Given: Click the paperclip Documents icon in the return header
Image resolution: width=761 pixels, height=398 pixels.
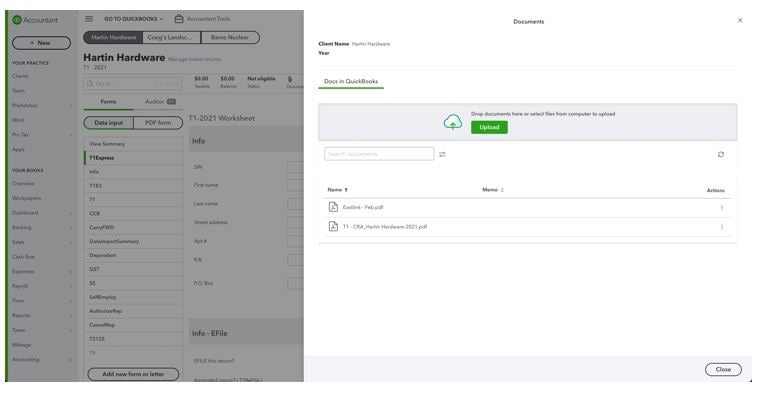Looking at the screenshot, I should 290,79.
